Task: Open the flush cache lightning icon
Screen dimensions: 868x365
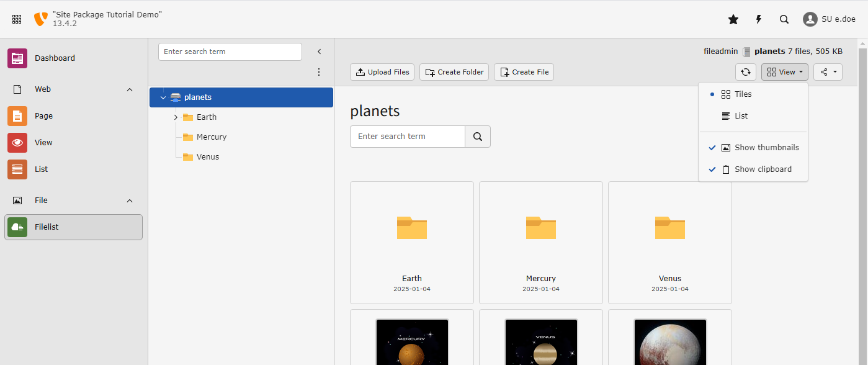Action: click(x=758, y=19)
